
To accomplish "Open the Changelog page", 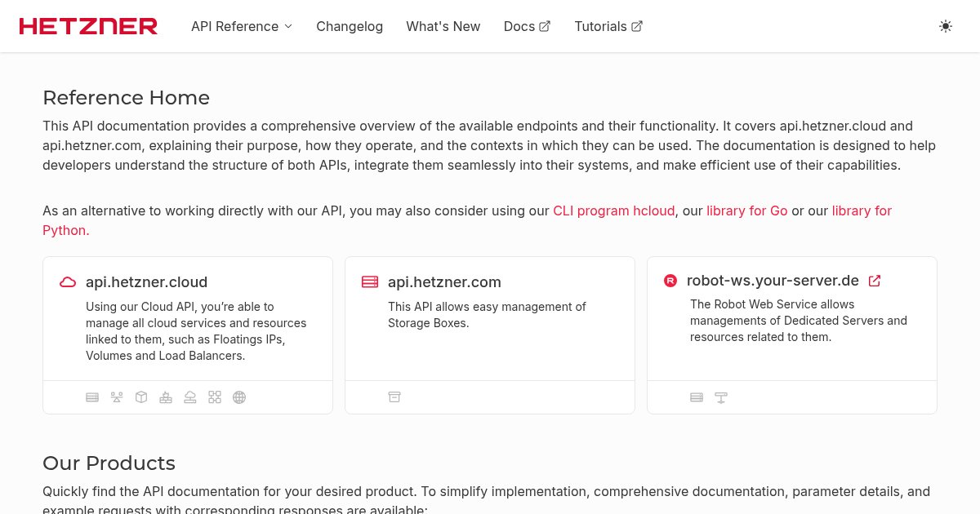I will (350, 26).
